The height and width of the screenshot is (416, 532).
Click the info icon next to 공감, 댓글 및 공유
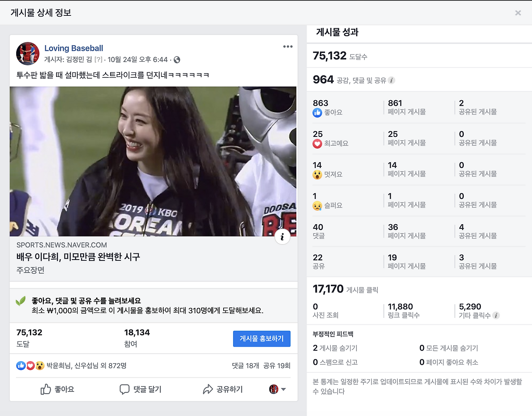point(391,81)
